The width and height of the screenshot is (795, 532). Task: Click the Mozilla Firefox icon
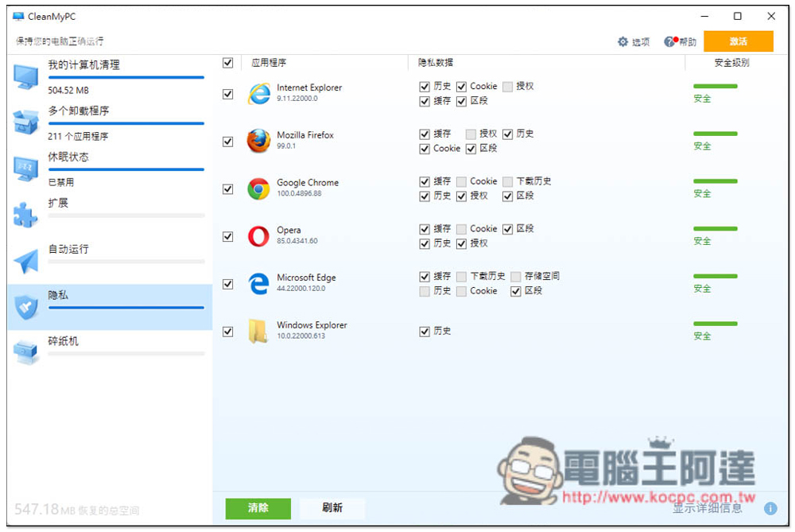[x=258, y=142]
